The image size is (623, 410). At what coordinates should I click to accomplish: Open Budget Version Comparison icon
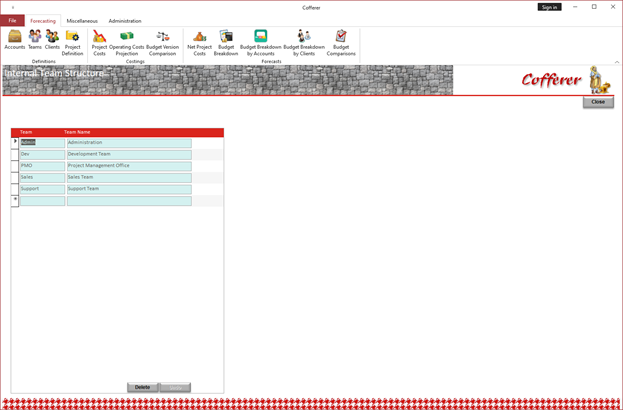(x=163, y=43)
